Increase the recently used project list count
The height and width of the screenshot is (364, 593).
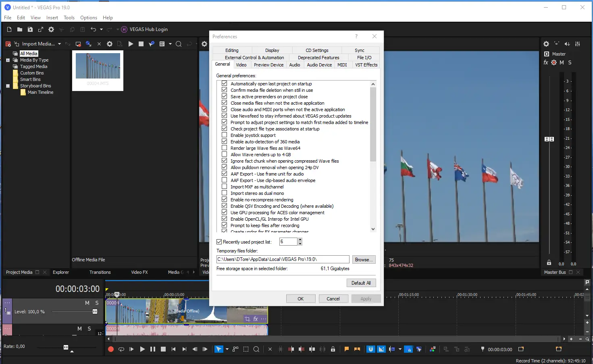tap(300, 240)
